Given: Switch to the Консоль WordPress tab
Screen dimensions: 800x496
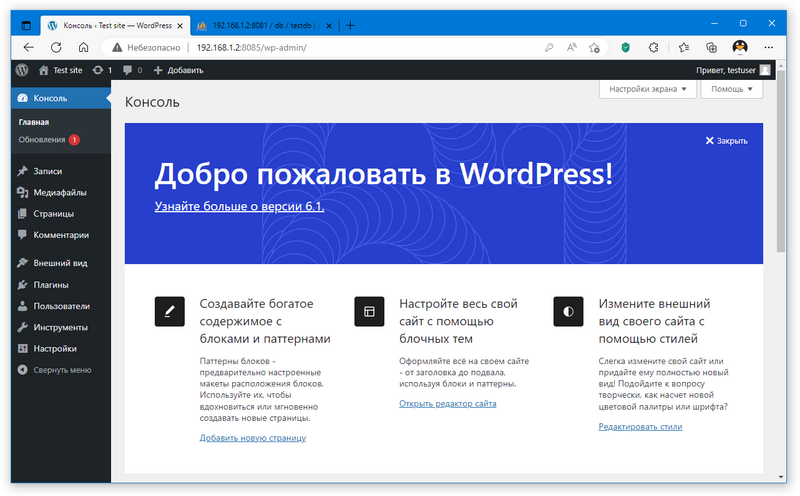Looking at the screenshot, I should click(115, 25).
